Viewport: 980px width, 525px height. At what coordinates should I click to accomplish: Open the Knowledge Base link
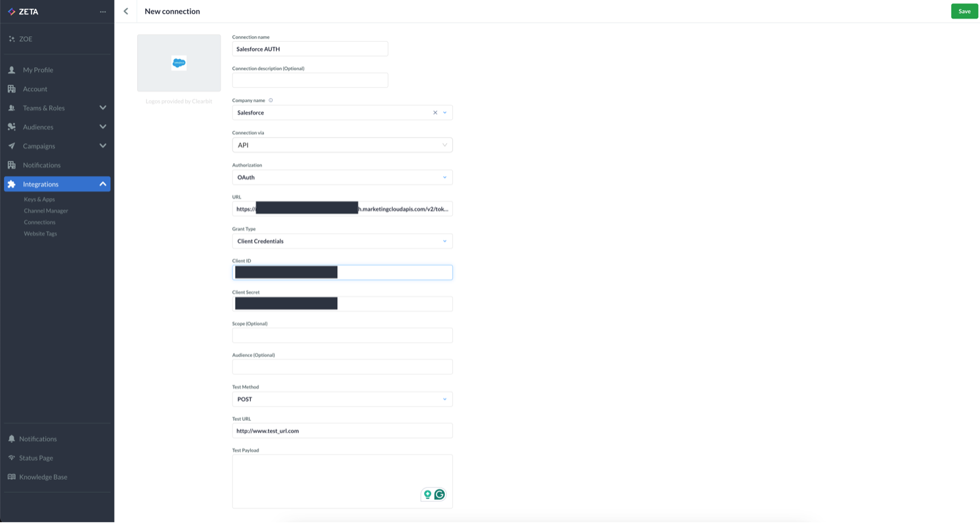tap(42, 477)
